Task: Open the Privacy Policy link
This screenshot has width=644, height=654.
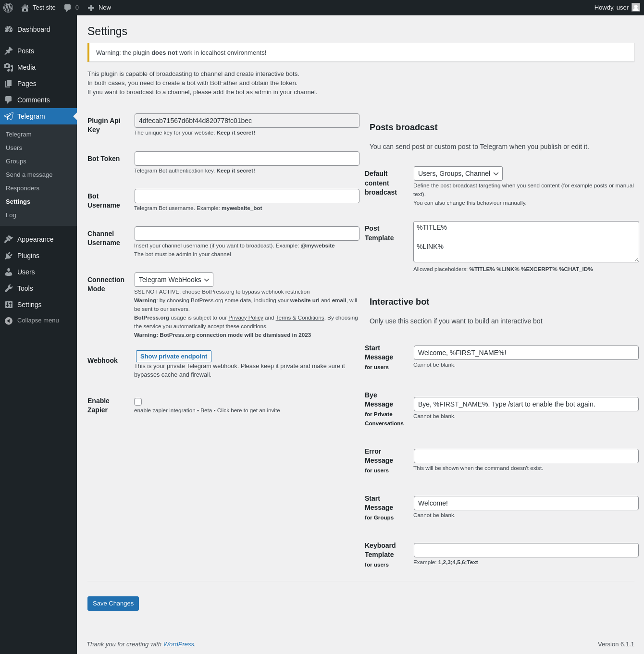Action: pos(246,318)
